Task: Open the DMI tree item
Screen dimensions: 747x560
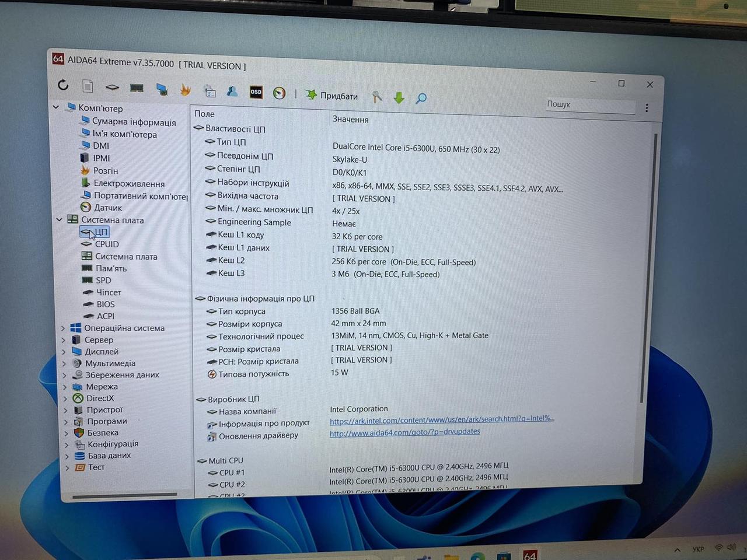Action: point(100,146)
